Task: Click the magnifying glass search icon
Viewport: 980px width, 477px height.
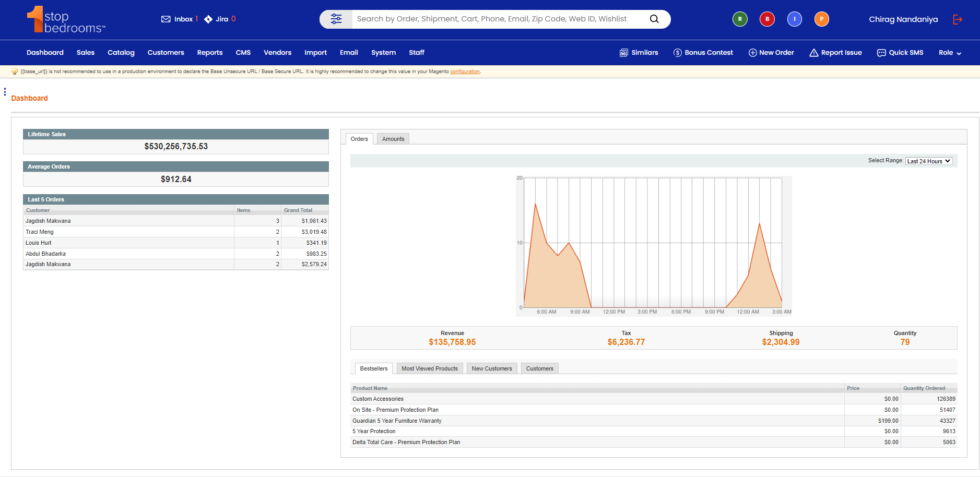Action: (654, 19)
